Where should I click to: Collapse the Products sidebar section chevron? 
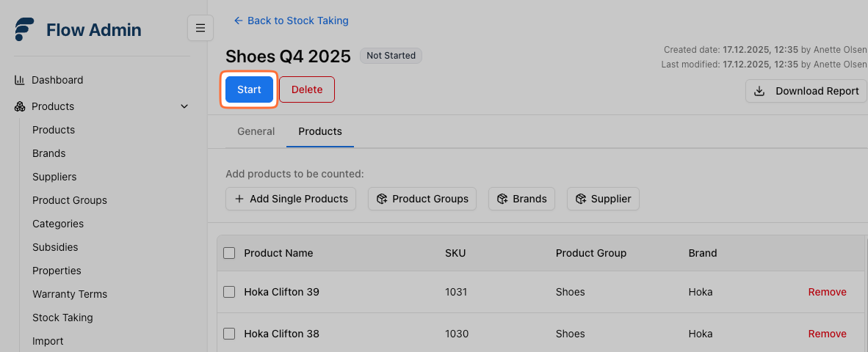(x=184, y=106)
